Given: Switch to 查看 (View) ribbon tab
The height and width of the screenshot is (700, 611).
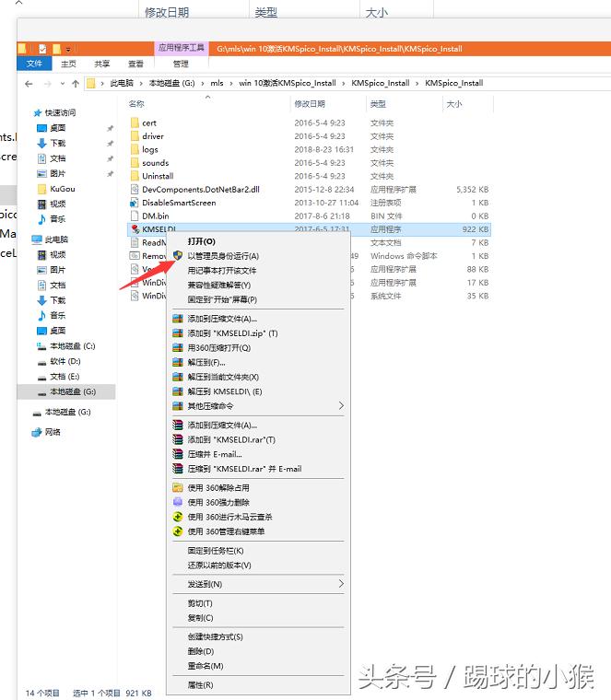Looking at the screenshot, I should 135,64.
